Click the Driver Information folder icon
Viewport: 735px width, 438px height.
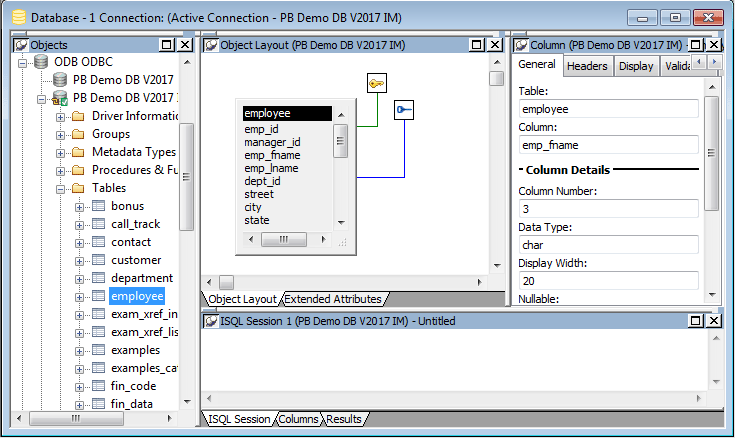pyautogui.click(x=77, y=116)
